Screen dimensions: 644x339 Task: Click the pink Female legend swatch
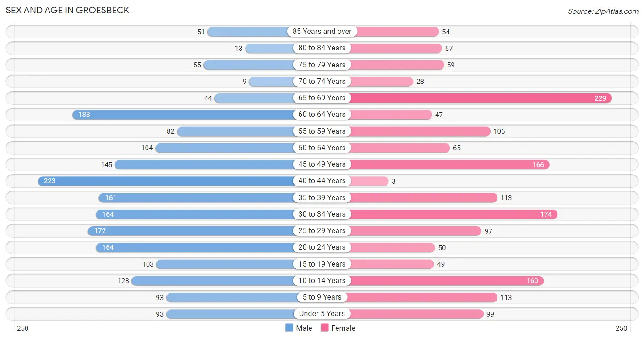(x=325, y=328)
